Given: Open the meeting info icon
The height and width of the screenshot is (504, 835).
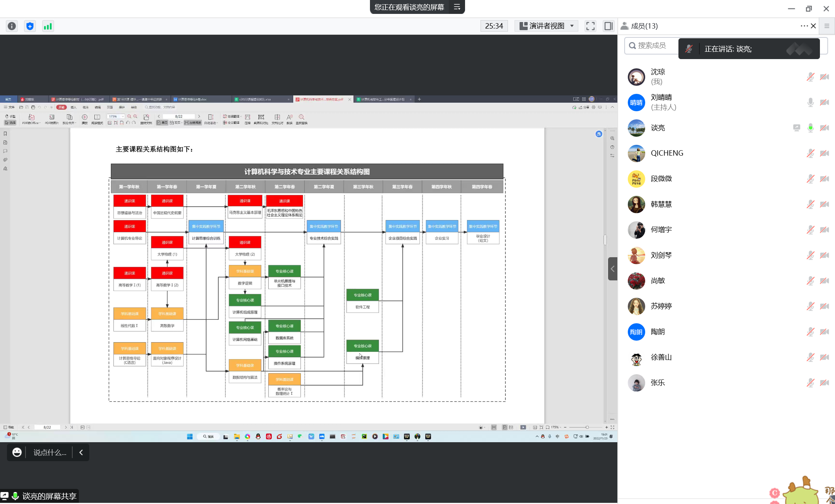Looking at the screenshot, I should point(12,26).
